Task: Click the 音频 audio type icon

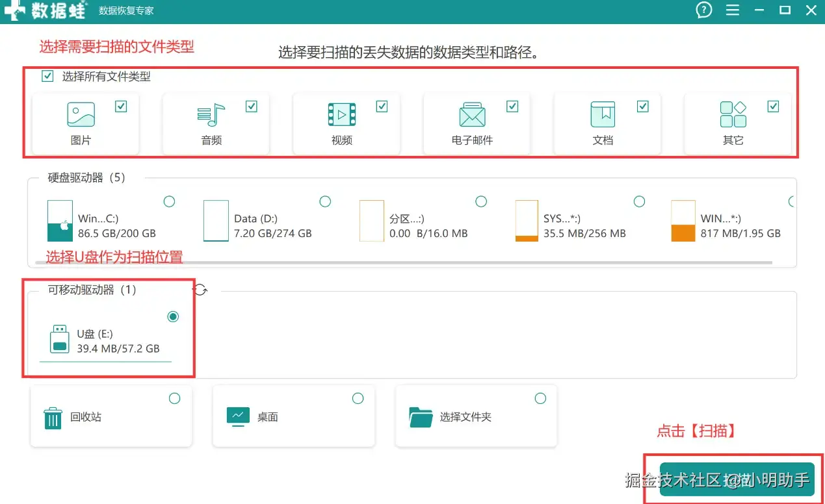Action: tap(211, 114)
